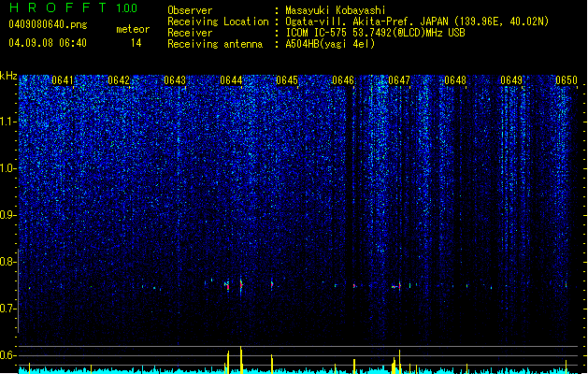
Task: Click the 0643 time marker
Action: click(175, 80)
